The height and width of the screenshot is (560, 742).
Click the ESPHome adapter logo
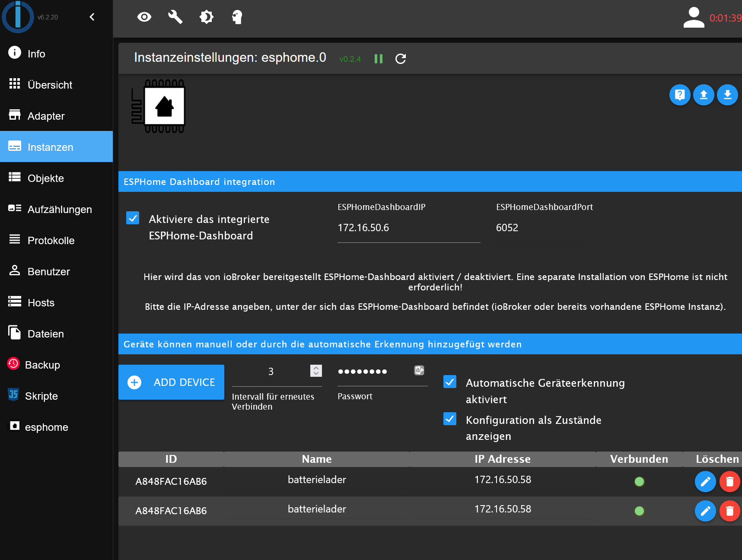158,106
